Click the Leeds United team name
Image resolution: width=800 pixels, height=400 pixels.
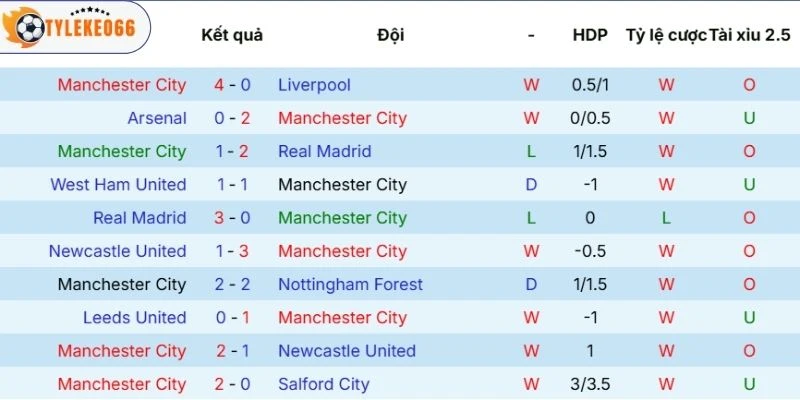click(134, 317)
